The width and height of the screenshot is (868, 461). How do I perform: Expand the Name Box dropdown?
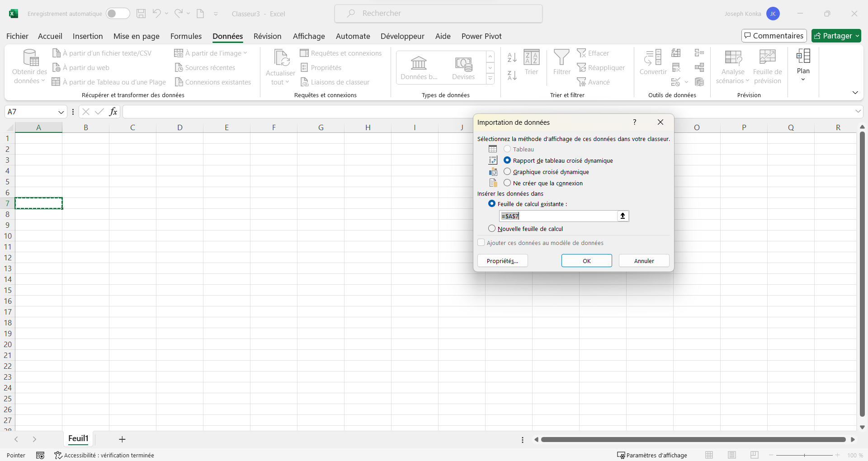[x=61, y=112]
